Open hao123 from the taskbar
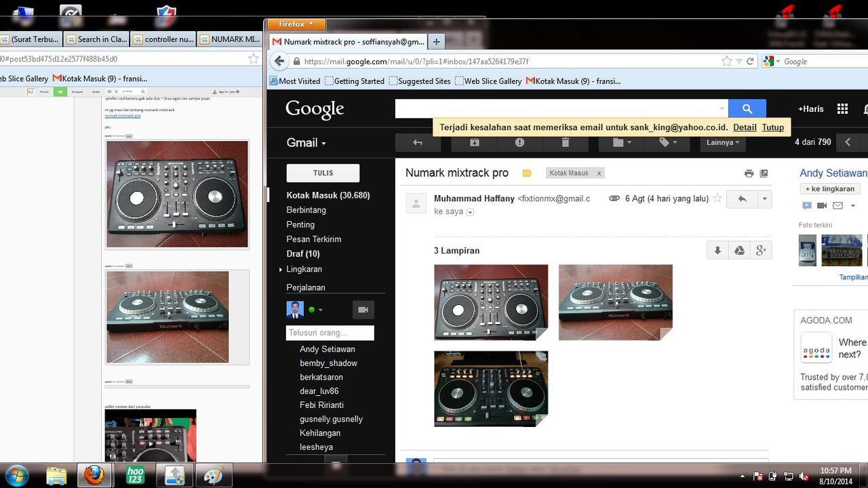868x488 pixels. tap(135, 475)
